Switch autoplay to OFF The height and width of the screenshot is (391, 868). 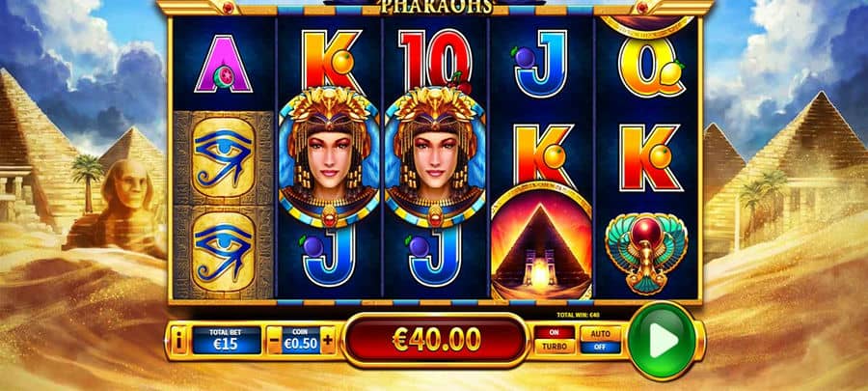(x=601, y=348)
